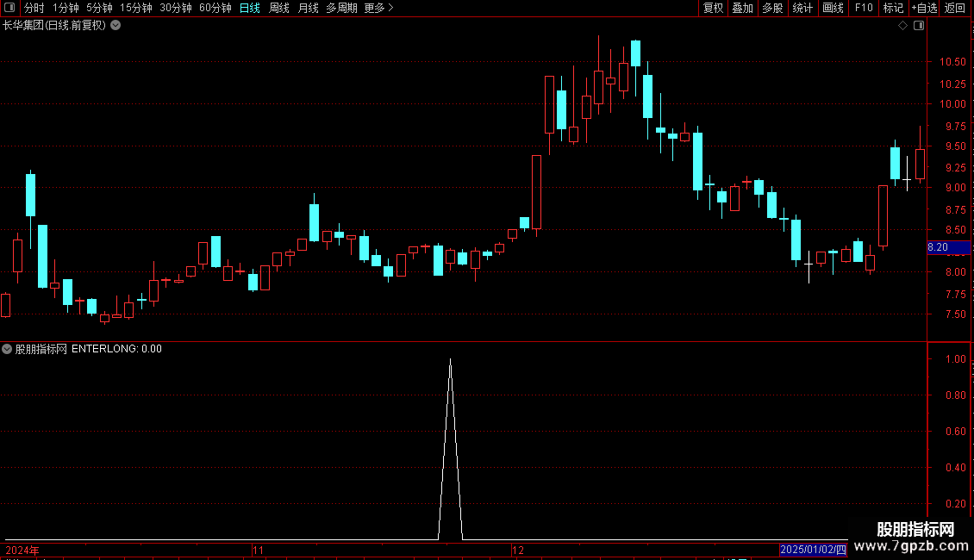Click 返回 to go back
Image resolution: width=974 pixels, height=560 pixels.
click(955, 8)
